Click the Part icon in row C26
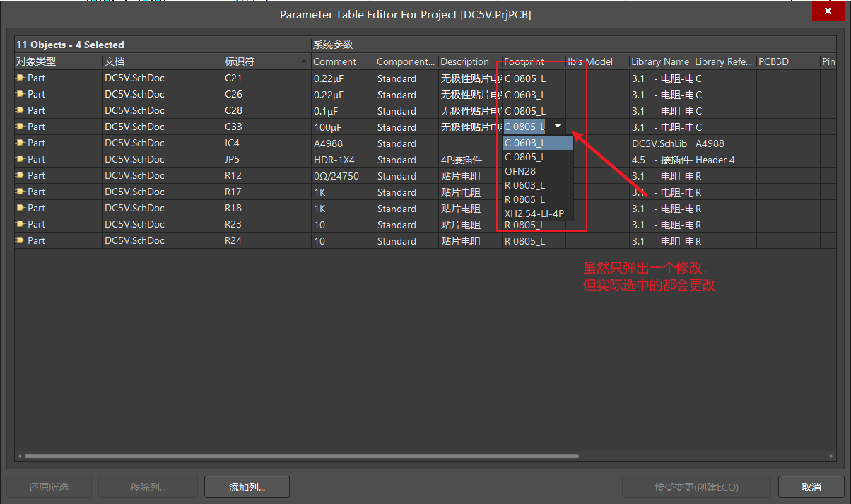 click(x=20, y=94)
